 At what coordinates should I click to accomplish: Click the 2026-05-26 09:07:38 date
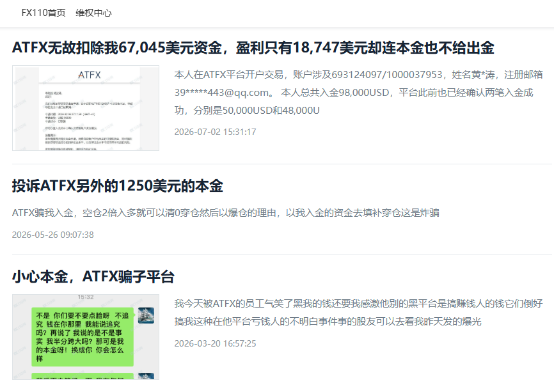click(x=53, y=235)
